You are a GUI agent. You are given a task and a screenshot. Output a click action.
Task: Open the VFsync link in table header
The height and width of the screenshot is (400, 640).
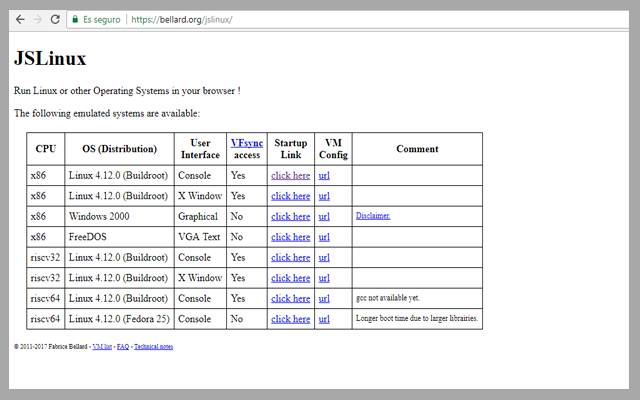point(247,143)
